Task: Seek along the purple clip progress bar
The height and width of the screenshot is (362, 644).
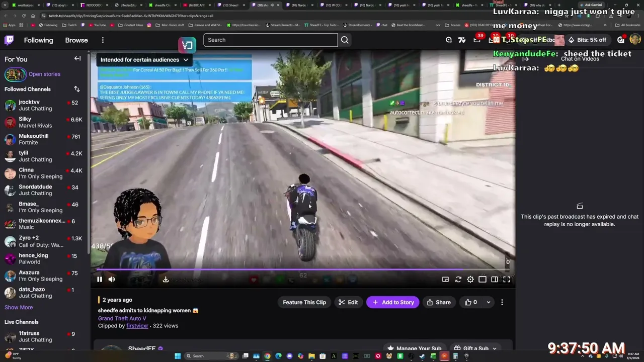Action: (x=303, y=269)
